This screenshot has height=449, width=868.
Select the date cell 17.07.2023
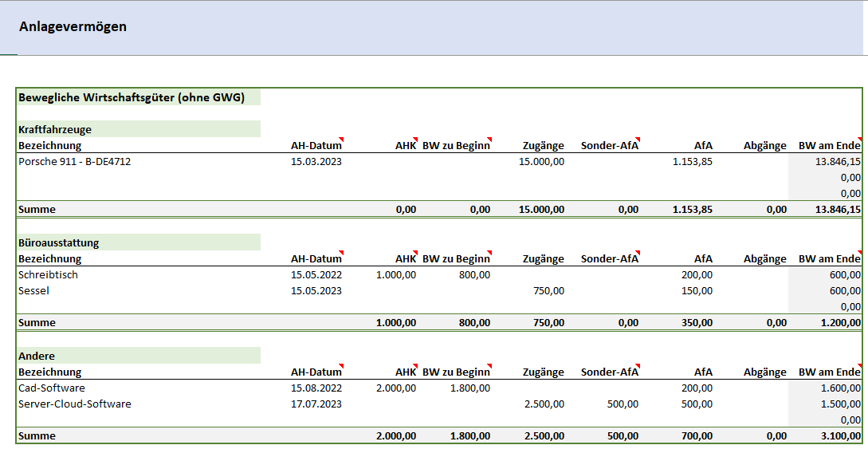(316, 404)
